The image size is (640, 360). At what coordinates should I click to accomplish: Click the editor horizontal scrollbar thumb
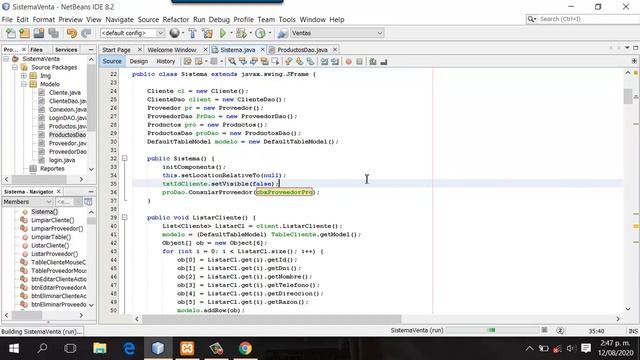tap(271, 319)
